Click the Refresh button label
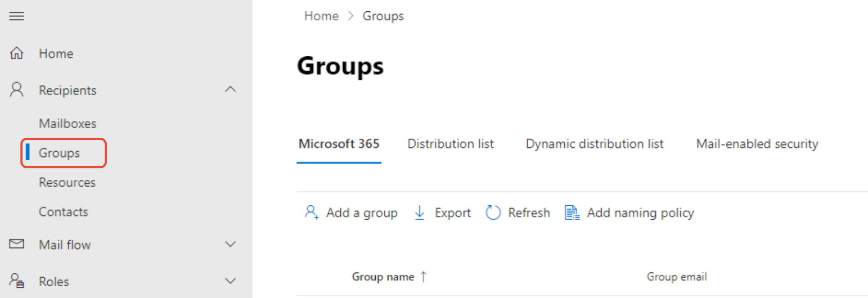Image resolution: width=868 pixels, height=298 pixels. (529, 213)
